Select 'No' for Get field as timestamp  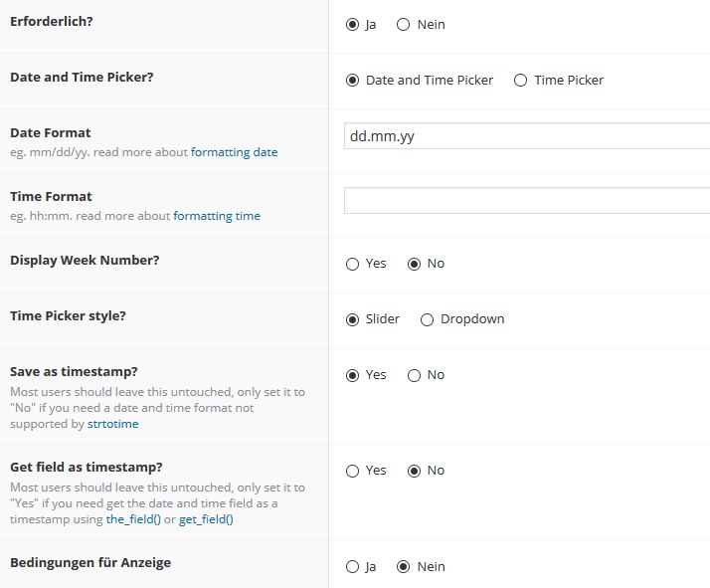(x=414, y=471)
